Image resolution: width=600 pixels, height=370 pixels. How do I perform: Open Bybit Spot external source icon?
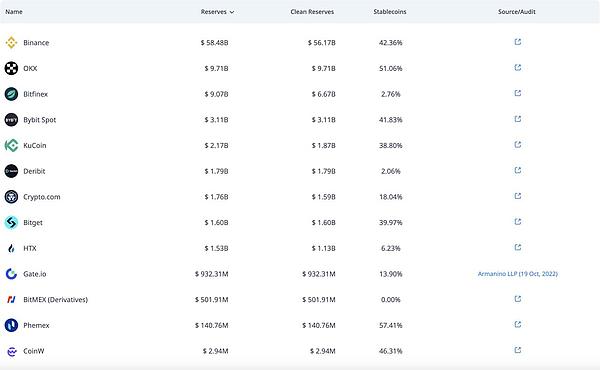(x=517, y=119)
